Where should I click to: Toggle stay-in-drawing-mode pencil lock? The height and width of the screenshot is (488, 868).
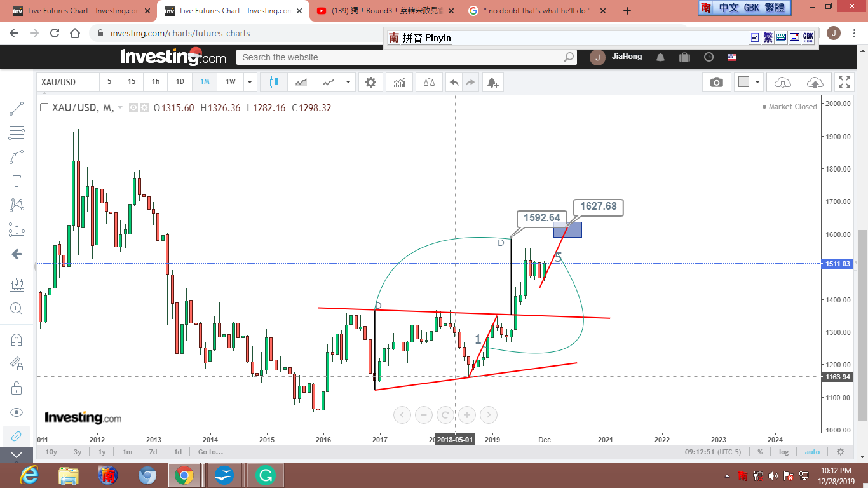click(17, 363)
